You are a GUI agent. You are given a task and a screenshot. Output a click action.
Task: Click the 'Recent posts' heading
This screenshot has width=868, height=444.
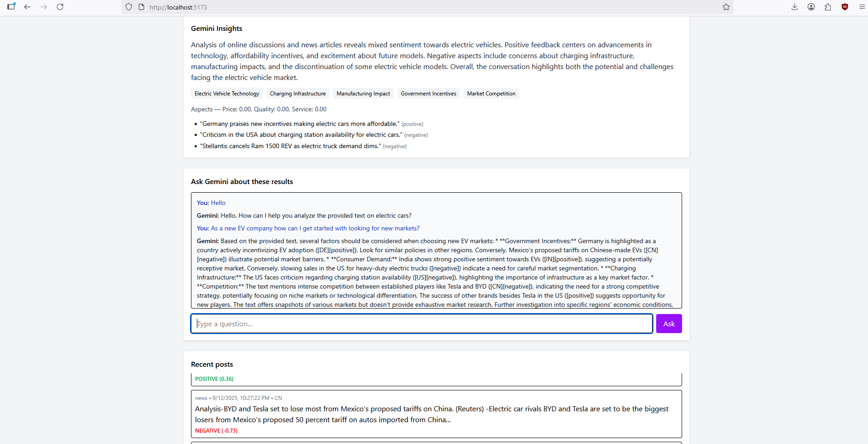(212, 364)
